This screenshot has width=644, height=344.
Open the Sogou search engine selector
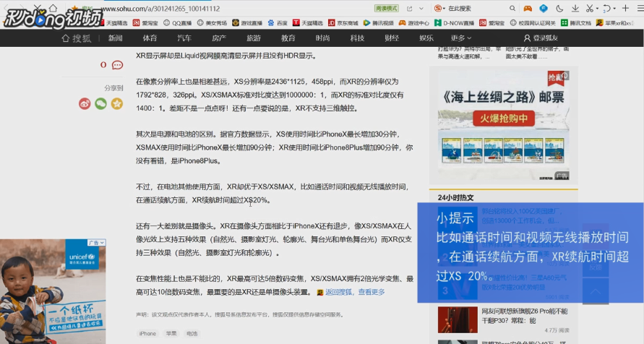point(439,8)
